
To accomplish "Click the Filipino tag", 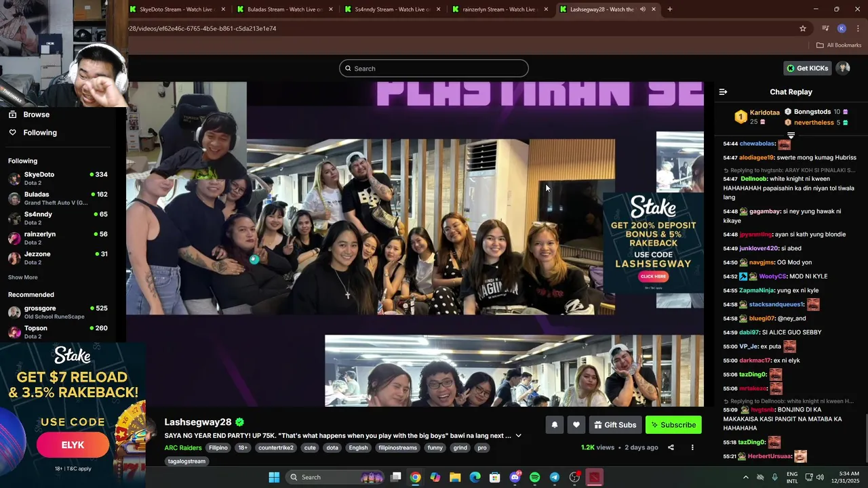I will pos(218,448).
